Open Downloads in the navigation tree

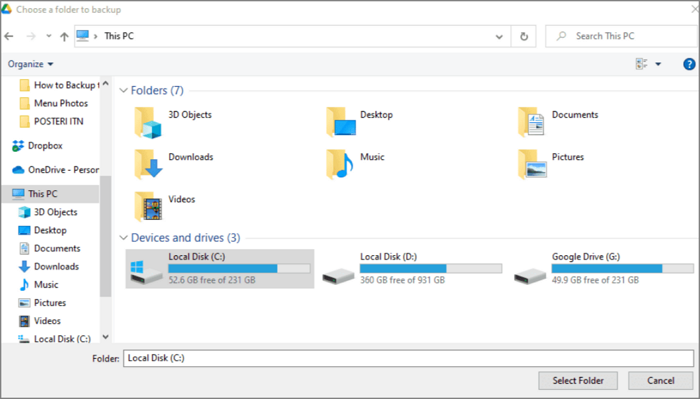[49, 266]
